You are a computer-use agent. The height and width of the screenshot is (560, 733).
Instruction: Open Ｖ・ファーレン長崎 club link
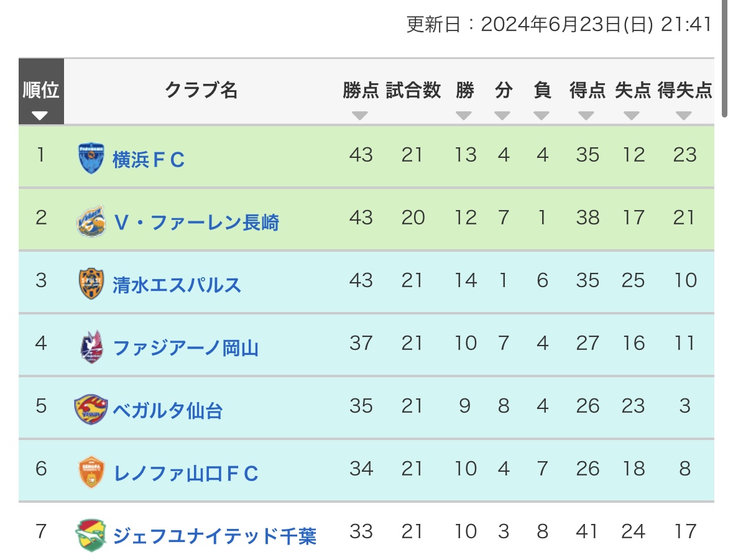pos(196,222)
